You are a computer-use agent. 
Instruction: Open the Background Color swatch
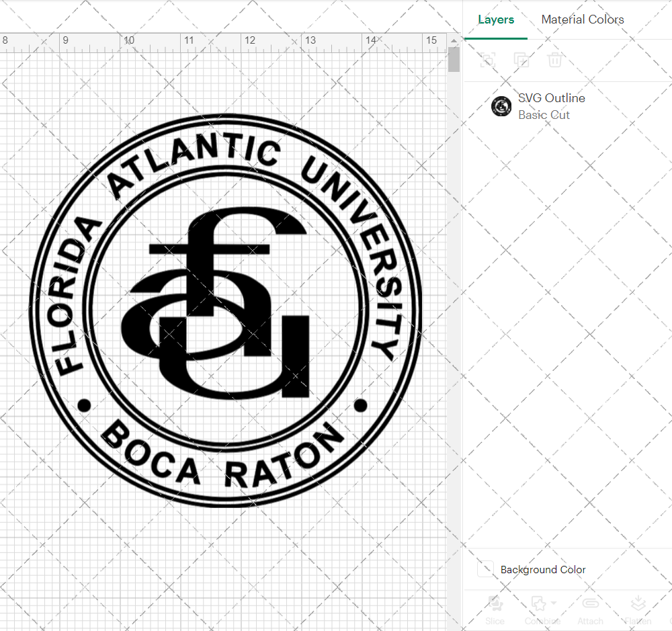click(486, 569)
